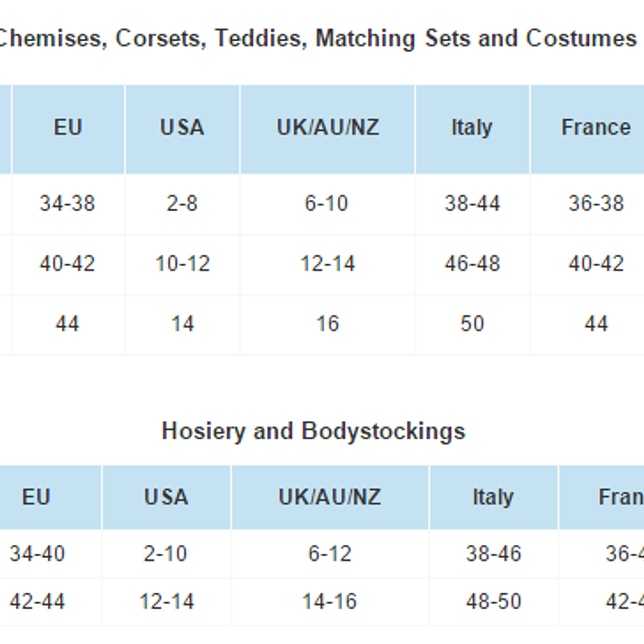This screenshot has height=644, width=644.
Task: Select the 14-16 UK/AU/NZ hosiery cell
Action: [x=329, y=602]
